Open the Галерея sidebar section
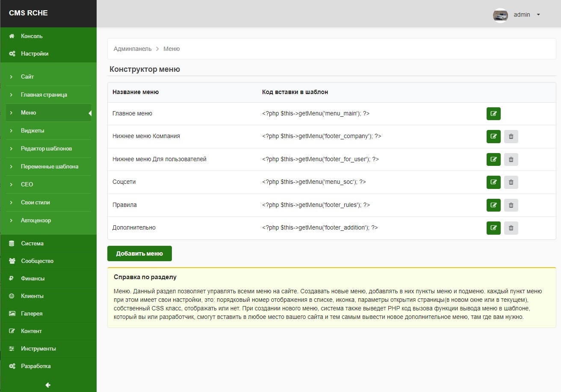The width and height of the screenshot is (561, 392). [32, 313]
